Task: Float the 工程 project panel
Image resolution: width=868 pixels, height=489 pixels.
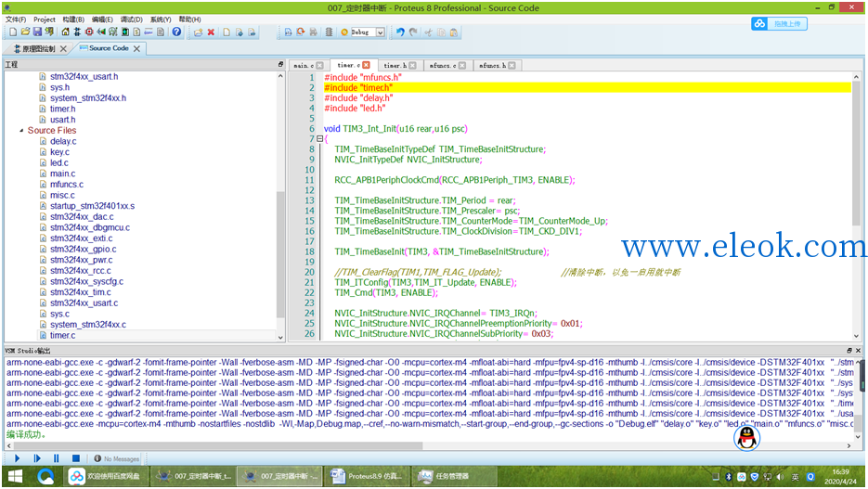Action: coord(280,64)
